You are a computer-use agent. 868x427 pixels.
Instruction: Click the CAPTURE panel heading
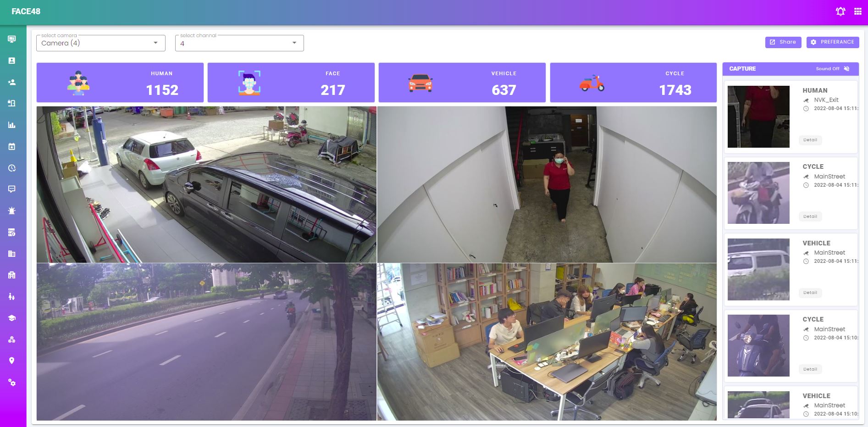742,69
